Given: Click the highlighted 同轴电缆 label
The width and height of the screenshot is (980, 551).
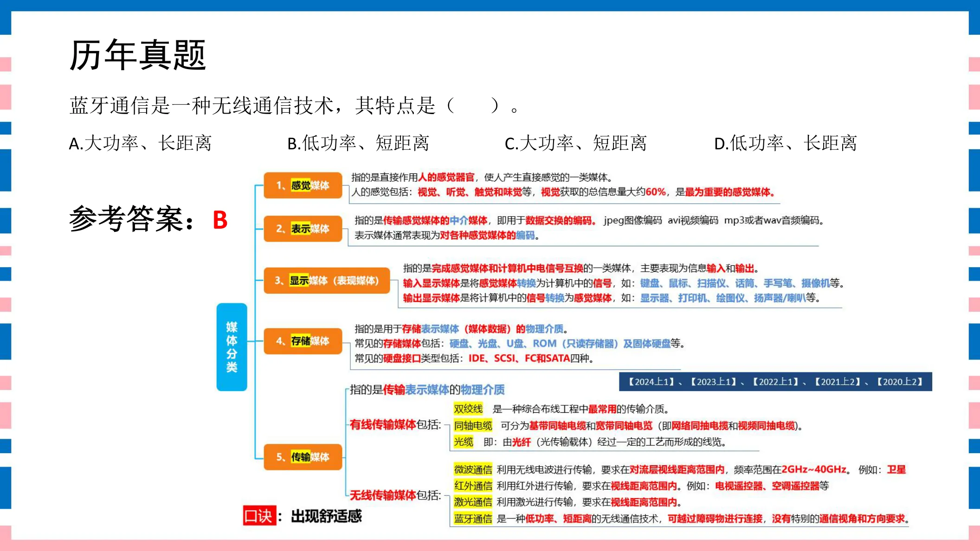Looking at the screenshot, I should pyautogui.click(x=473, y=425).
